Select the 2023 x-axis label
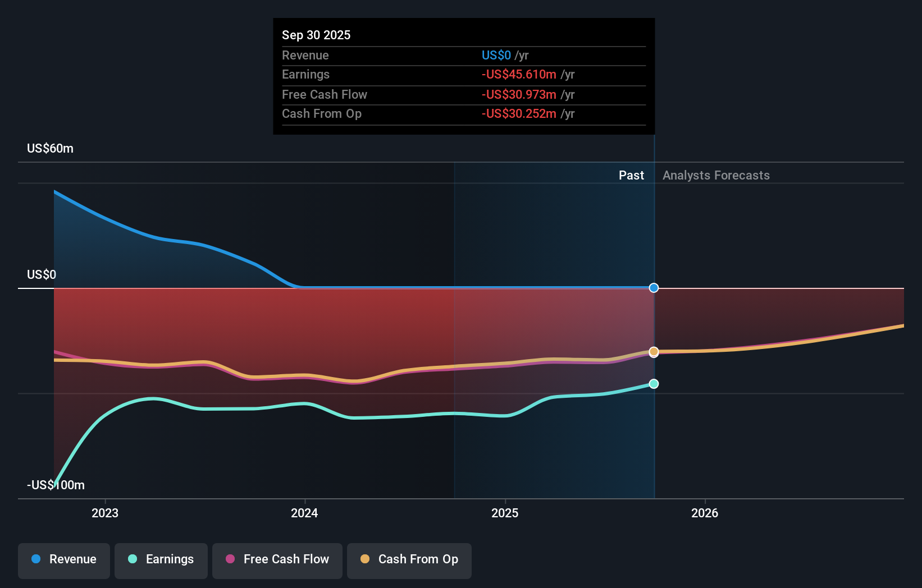The image size is (922, 588). 105,513
